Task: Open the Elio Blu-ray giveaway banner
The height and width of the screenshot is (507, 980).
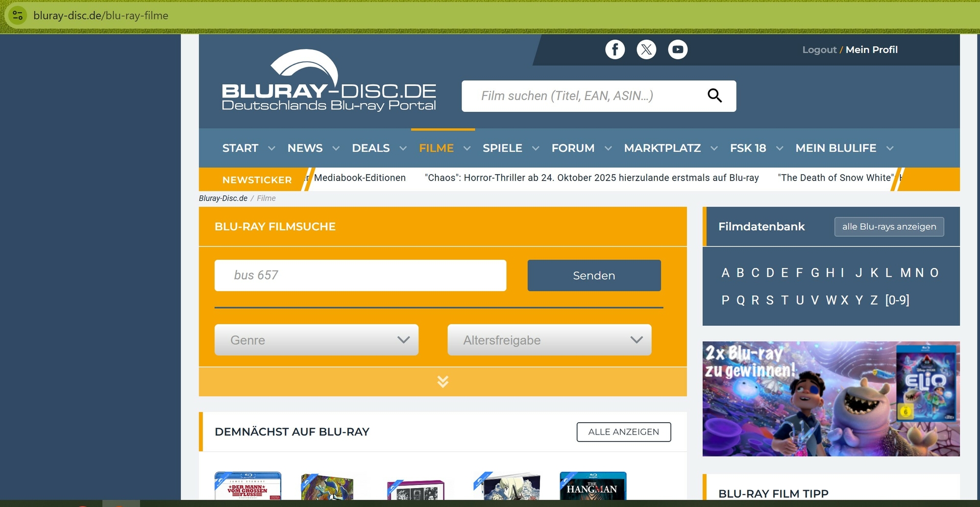Action: pyautogui.click(x=830, y=399)
